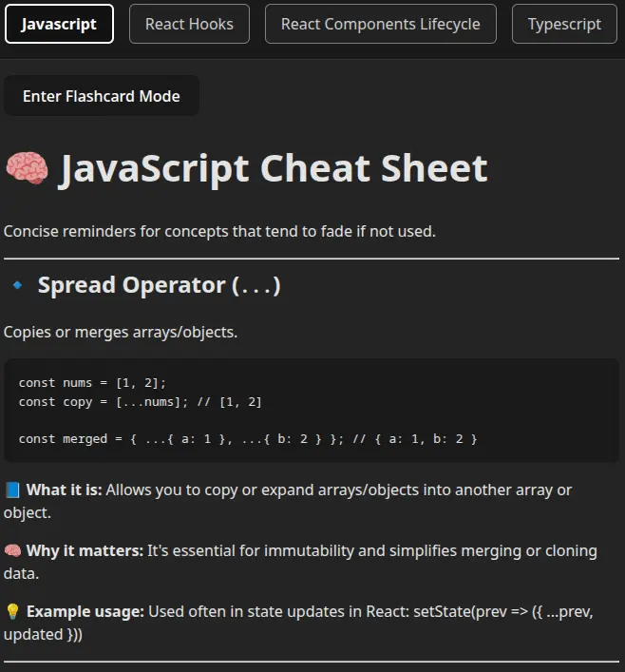Click the brain emoji beside Why it matters
Viewport: 625px width, 672px height.
[x=12, y=551]
